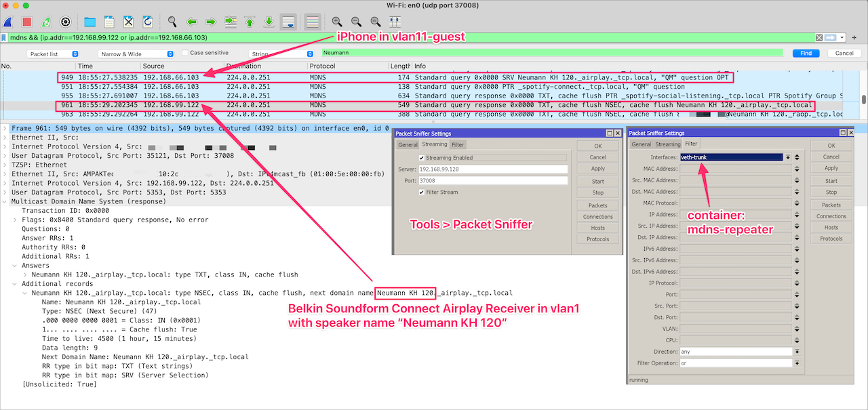
Task: Restart the current capture (green fin icon)
Action: point(46,22)
